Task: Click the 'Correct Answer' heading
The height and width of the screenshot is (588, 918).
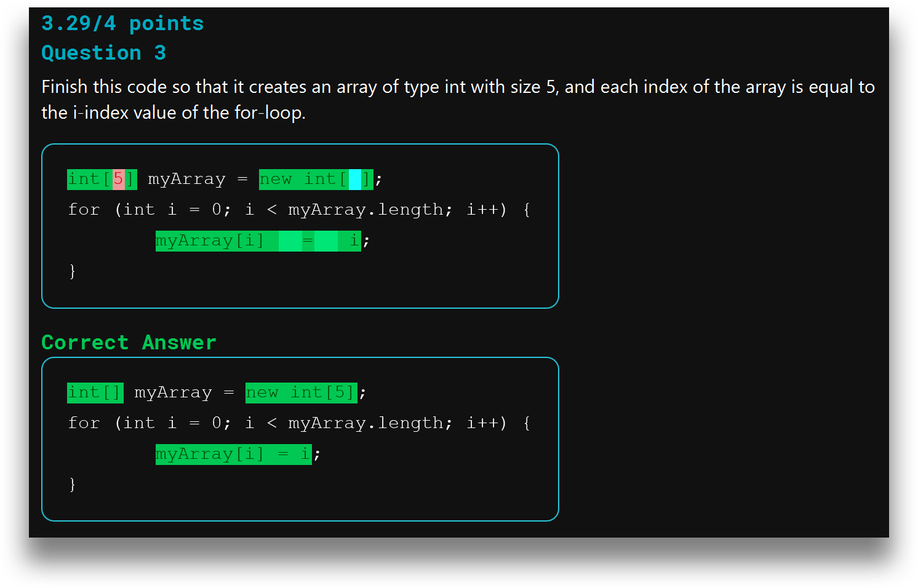Action: pos(129,343)
